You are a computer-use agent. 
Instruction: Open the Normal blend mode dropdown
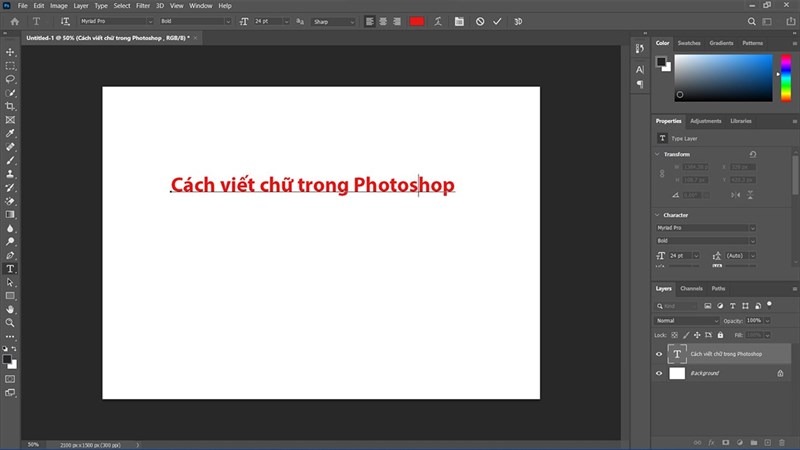687,321
